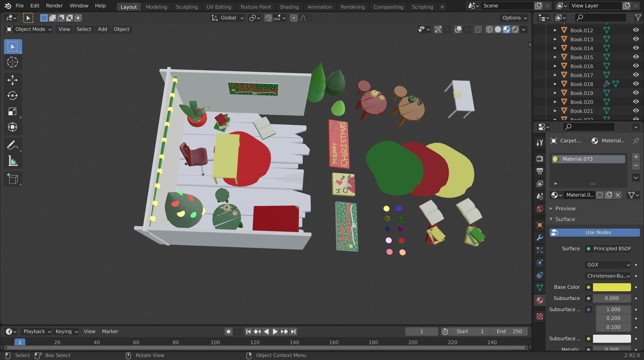Screen dimensions: 644x360
Task: Open the GGX distribution dropdown
Action: point(608,265)
